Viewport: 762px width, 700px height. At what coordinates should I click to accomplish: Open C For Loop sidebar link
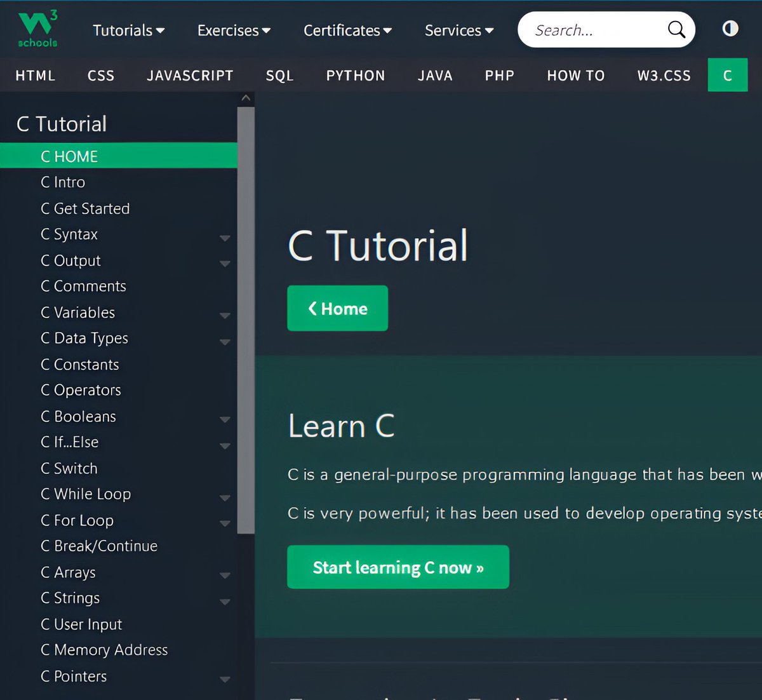coord(77,520)
